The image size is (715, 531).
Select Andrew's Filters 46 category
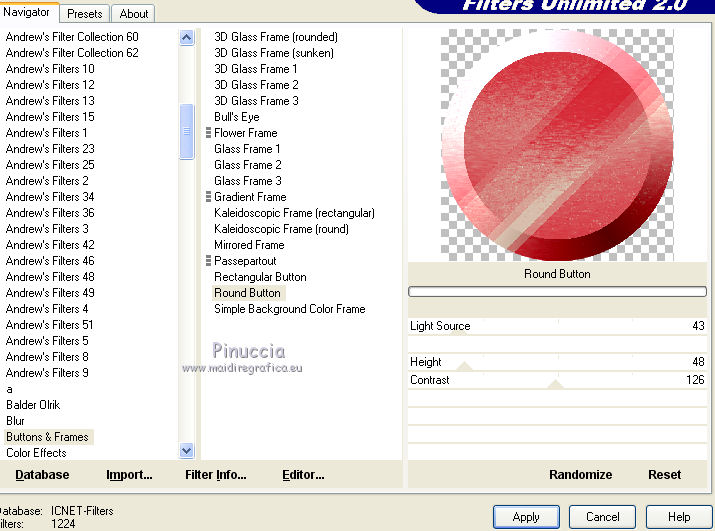[50, 260]
